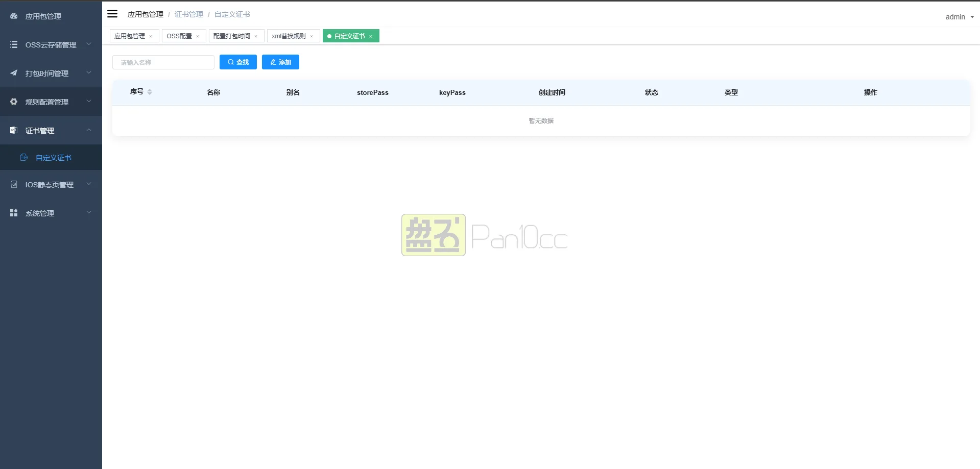Click the storePass column header
The height and width of the screenshot is (469, 980).
tap(373, 92)
